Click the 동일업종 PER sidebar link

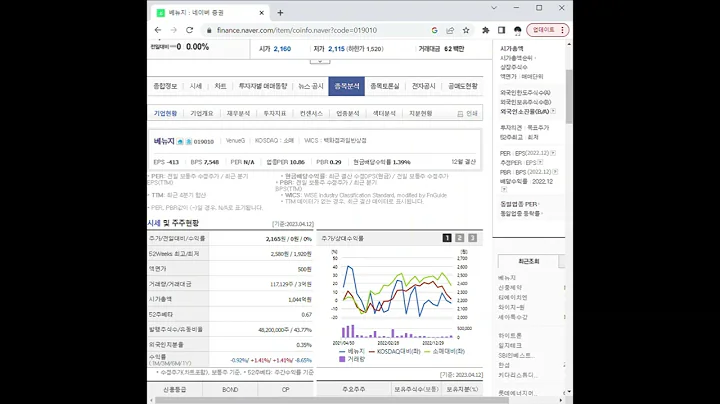[x=518, y=204]
